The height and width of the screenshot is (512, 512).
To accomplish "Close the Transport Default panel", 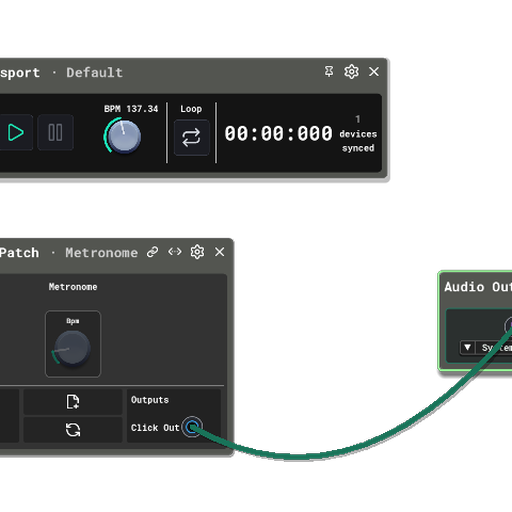I will click(x=374, y=71).
